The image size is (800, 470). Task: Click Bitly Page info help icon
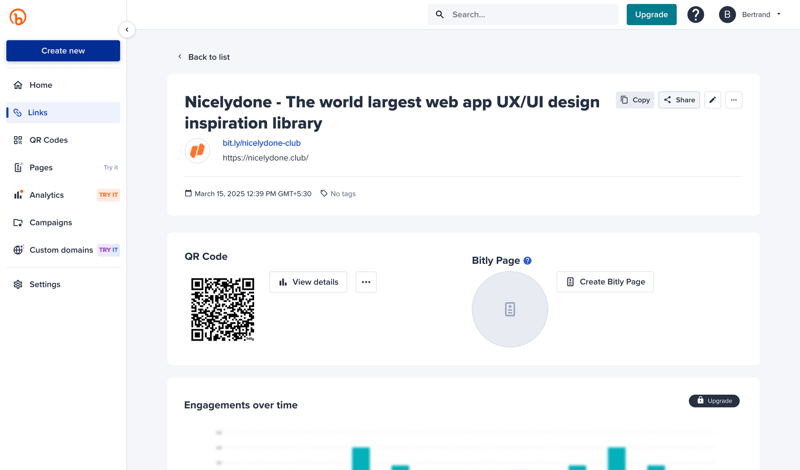click(528, 261)
